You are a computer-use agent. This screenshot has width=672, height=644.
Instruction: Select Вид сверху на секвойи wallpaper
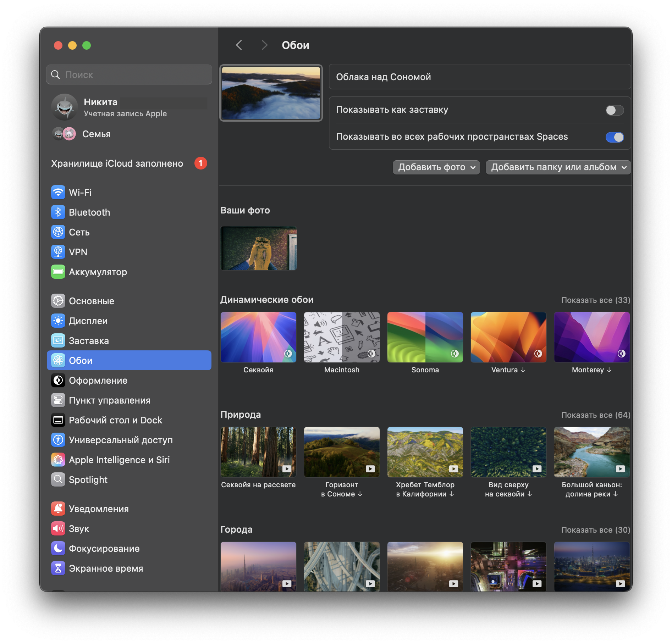509,452
